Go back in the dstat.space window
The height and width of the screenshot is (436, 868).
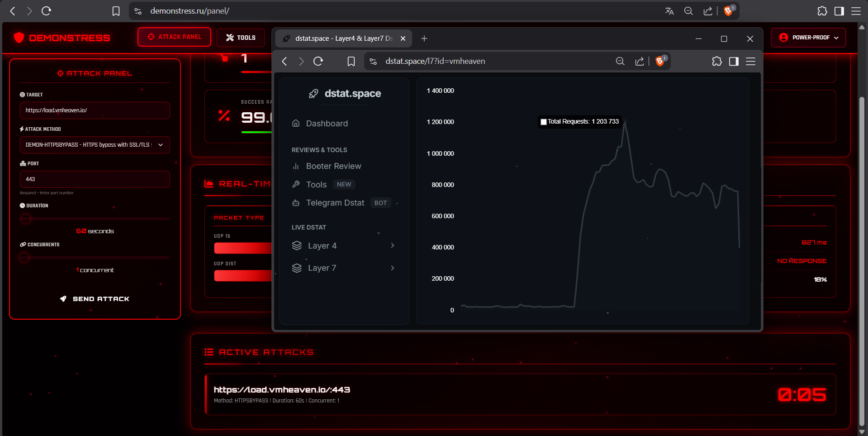pyautogui.click(x=285, y=61)
